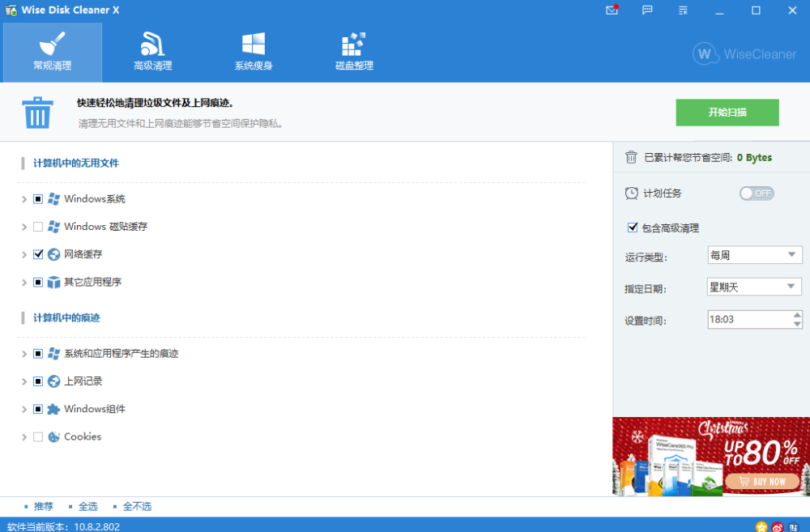
Task: Click the Wise Disk Cleaner title bar app icon
Action: (x=11, y=11)
